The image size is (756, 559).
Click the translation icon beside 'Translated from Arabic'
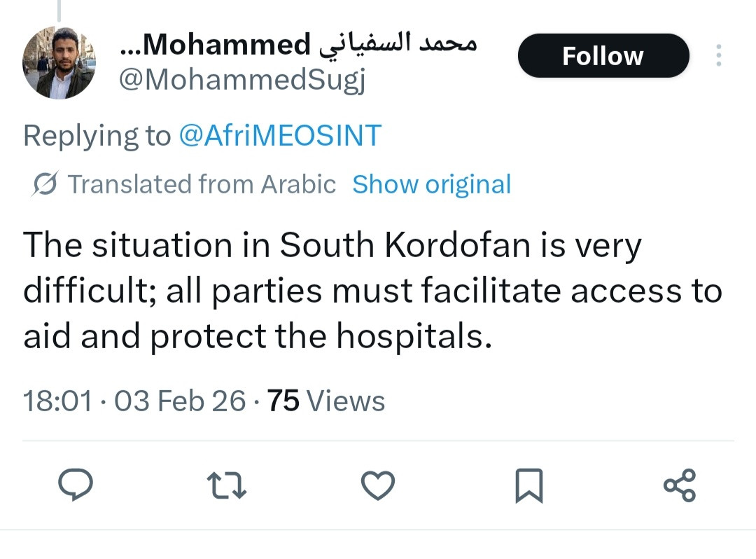(x=46, y=184)
